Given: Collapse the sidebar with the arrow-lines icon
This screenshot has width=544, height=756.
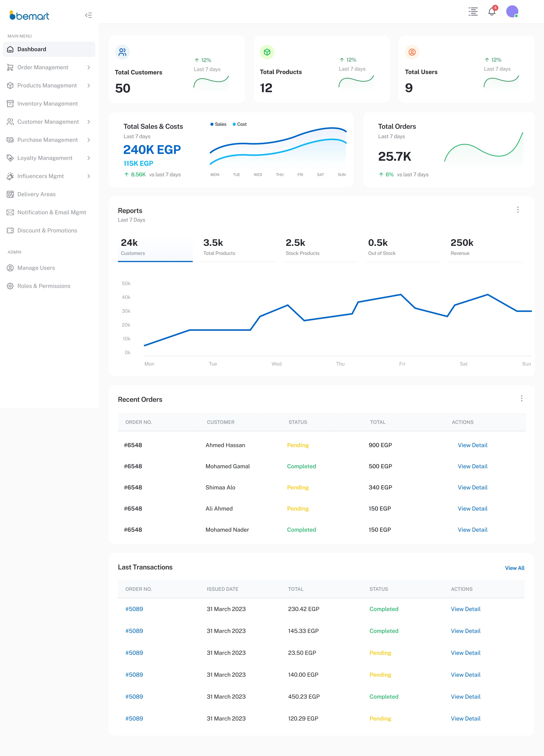Looking at the screenshot, I should tap(88, 15).
